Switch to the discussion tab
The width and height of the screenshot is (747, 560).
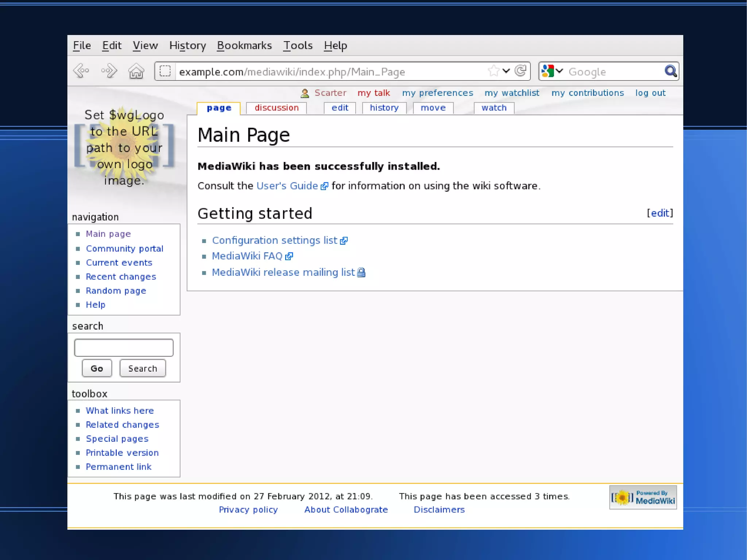276,108
